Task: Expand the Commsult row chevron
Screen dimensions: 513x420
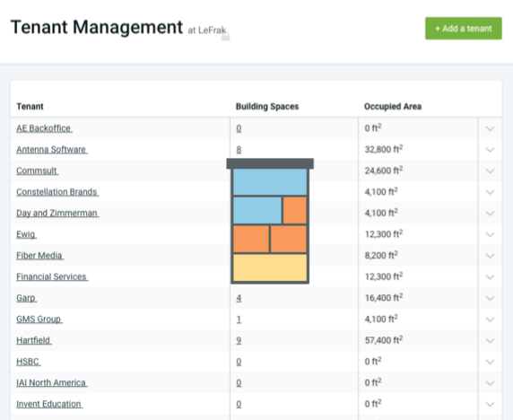Action: (x=490, y=171)
